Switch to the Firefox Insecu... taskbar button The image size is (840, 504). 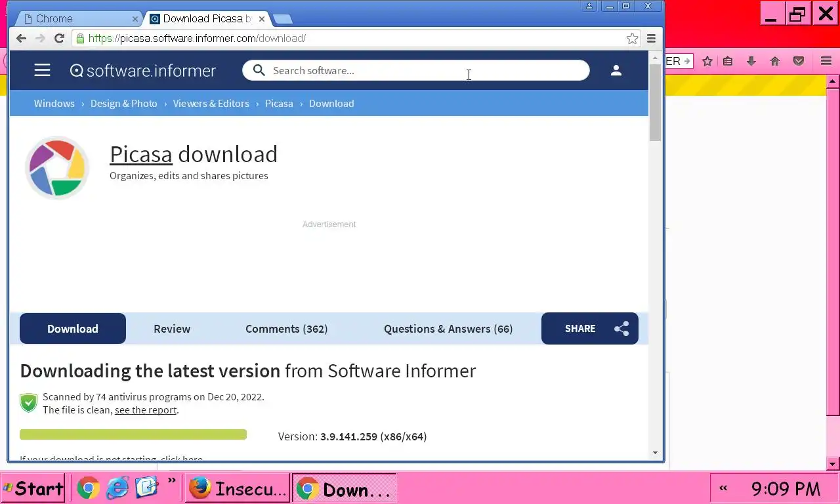click(238, 488)
